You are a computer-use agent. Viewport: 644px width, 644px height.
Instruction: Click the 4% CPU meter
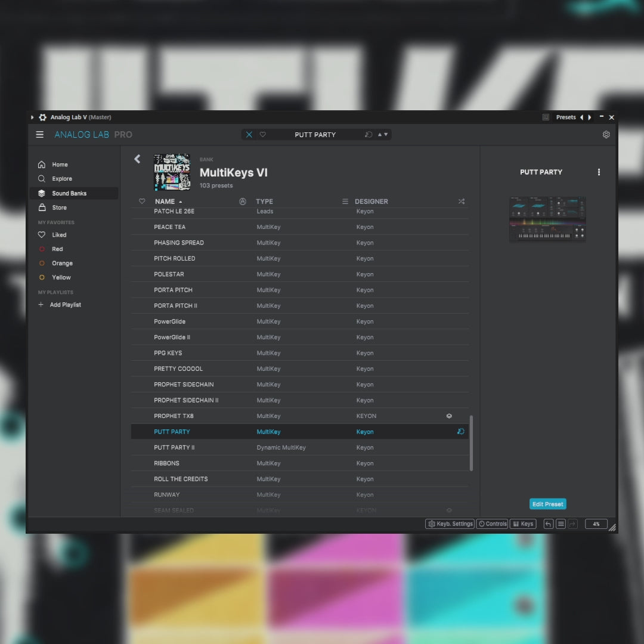click(596, 524)
